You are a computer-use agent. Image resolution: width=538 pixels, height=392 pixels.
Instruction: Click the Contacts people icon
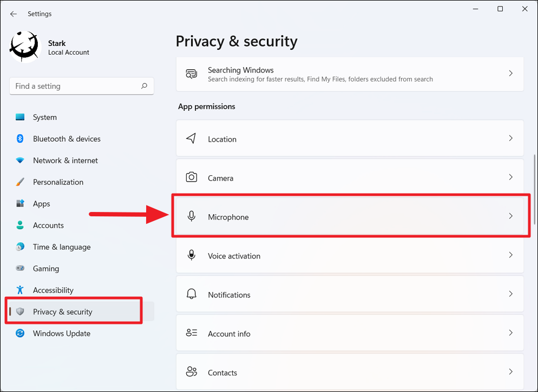pyautogui.click(x=191, y=372)
